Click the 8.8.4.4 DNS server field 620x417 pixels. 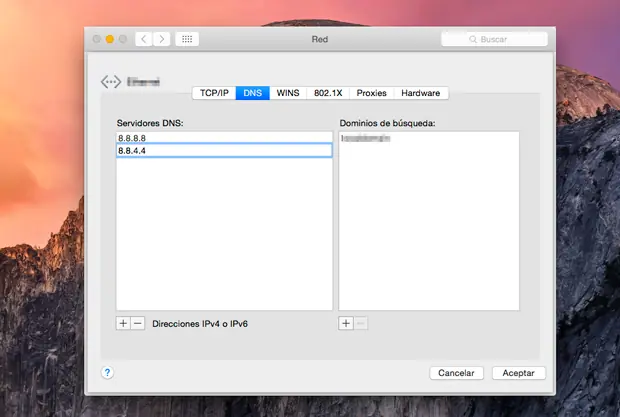(224, 151)
